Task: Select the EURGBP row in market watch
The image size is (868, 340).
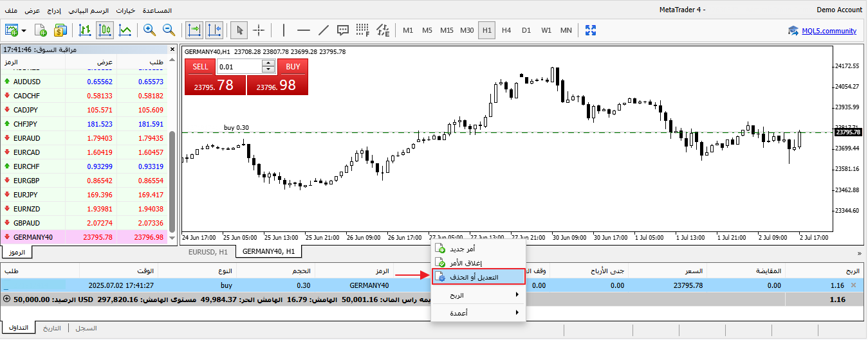Action: [x=84, y=181]
